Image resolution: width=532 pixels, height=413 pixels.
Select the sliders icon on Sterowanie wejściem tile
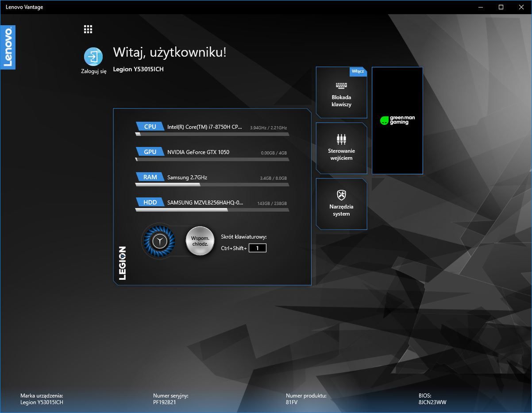(x=341, y=139)
